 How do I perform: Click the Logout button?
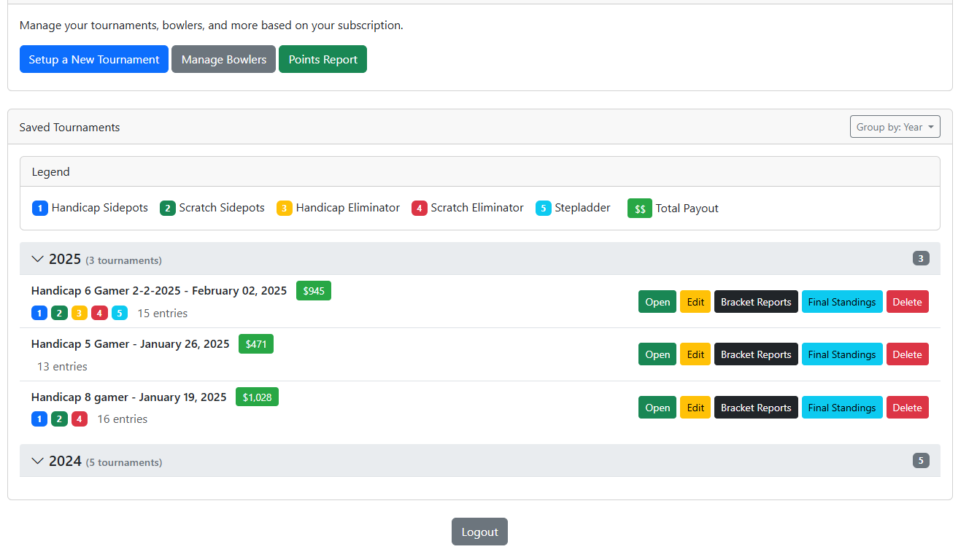click(x=479, y=532)
